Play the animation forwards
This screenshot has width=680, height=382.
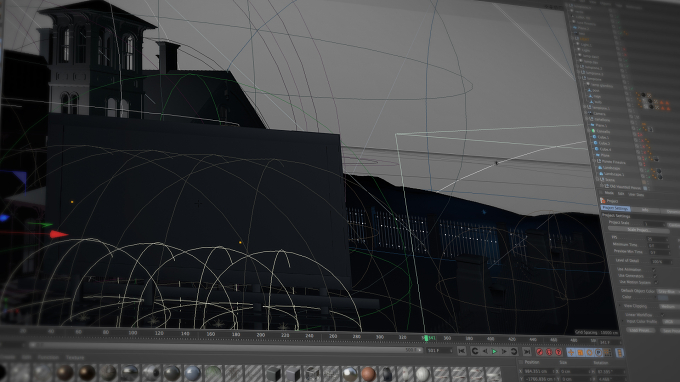coord(494,352)
